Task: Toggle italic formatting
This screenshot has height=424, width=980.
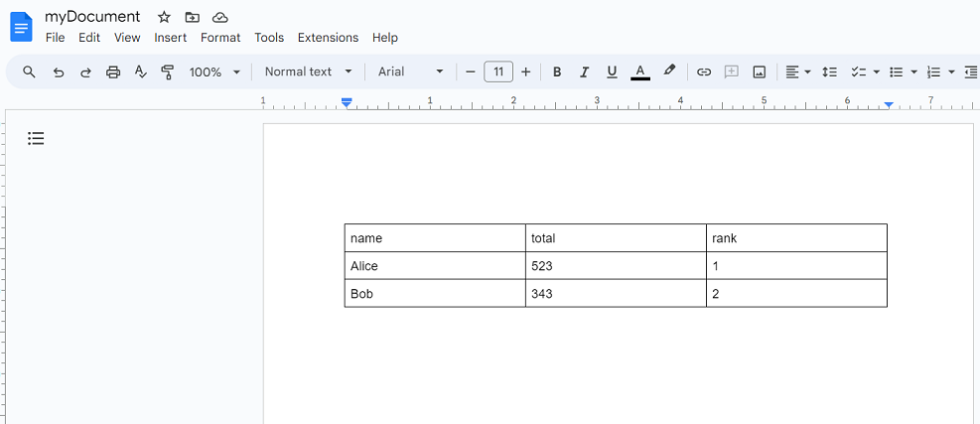Action: click(x=585, y=71)
